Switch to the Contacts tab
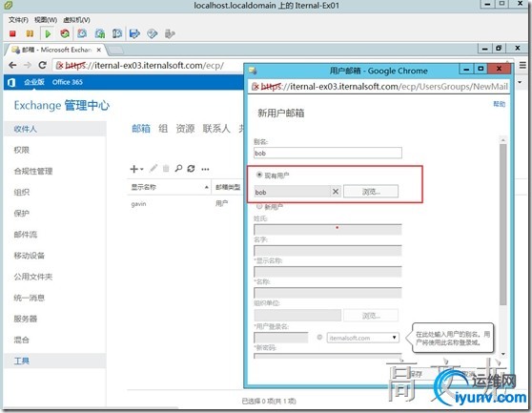Image resolution: width=532 pixels, height=413 pixels. tap(216, 128)
